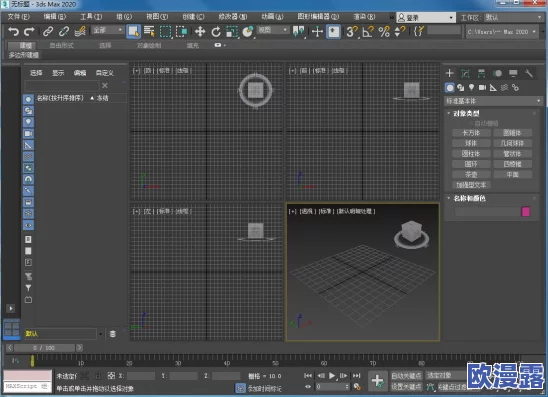Click the 自动关键点 auto key button

(406, 376)
